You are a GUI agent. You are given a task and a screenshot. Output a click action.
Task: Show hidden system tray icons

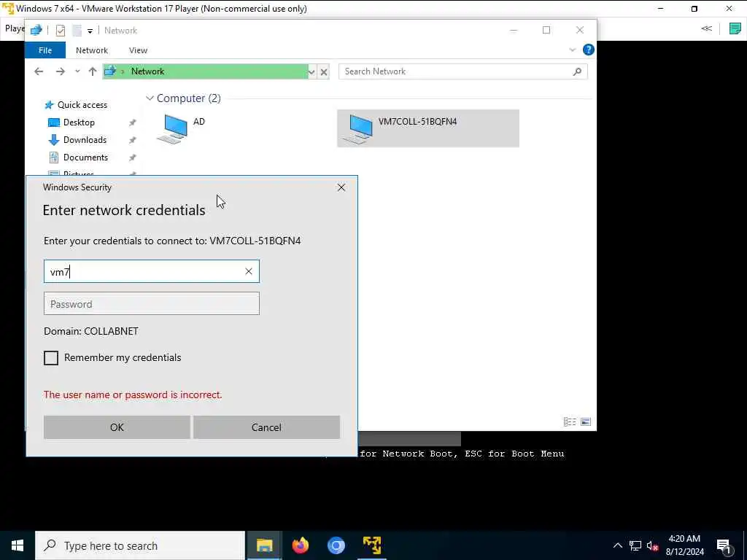(617, 545)
